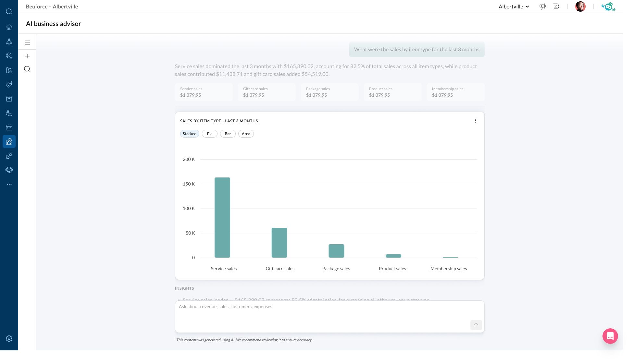The height and width of the screenshot is (364, 633).
Task: Toggle the hamburger conversation panel
Action: tap(27, 43)
